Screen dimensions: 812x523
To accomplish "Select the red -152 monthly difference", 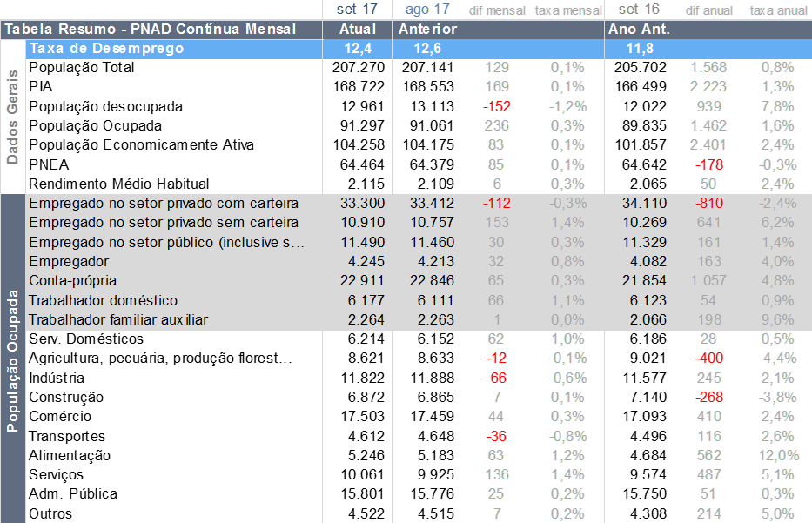I will pyautogui.click(x=497, y=107).
